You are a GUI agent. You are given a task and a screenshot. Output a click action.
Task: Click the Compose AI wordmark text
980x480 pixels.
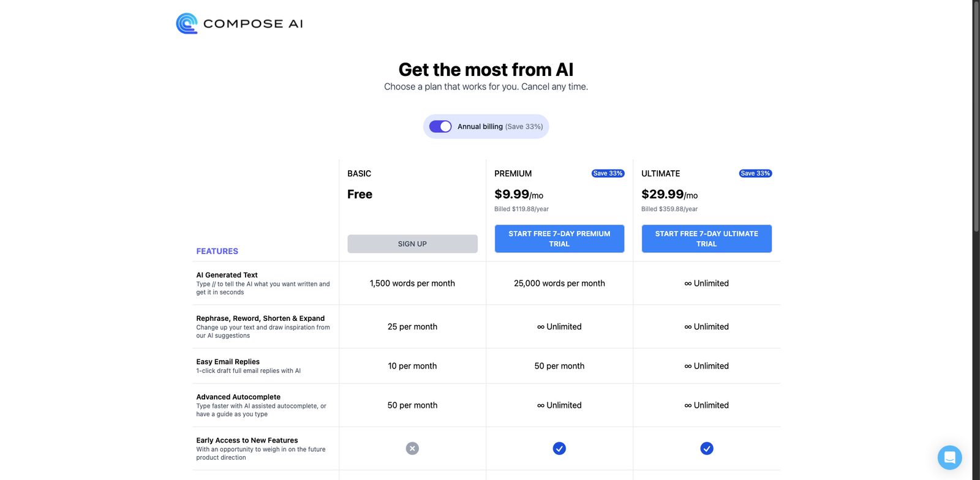(253, 24)
